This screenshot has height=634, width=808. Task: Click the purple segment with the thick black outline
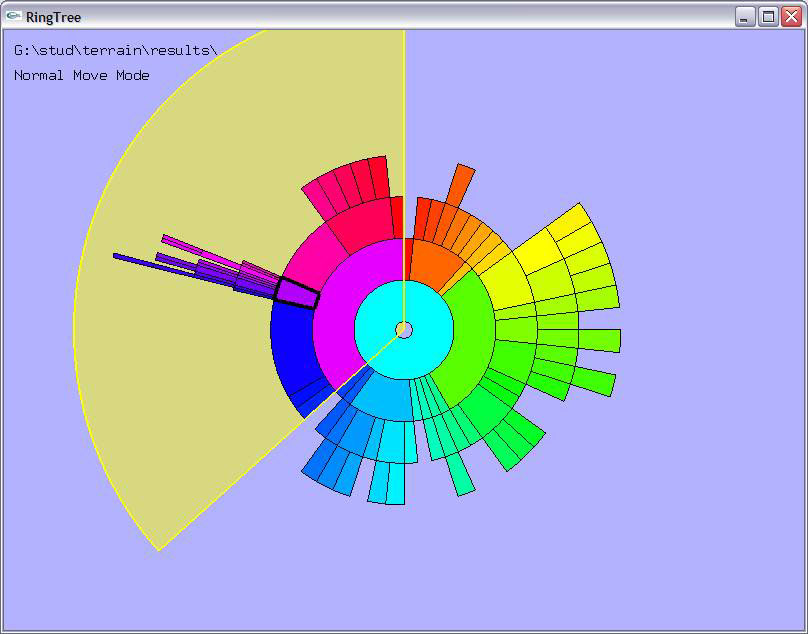point(297,294)
